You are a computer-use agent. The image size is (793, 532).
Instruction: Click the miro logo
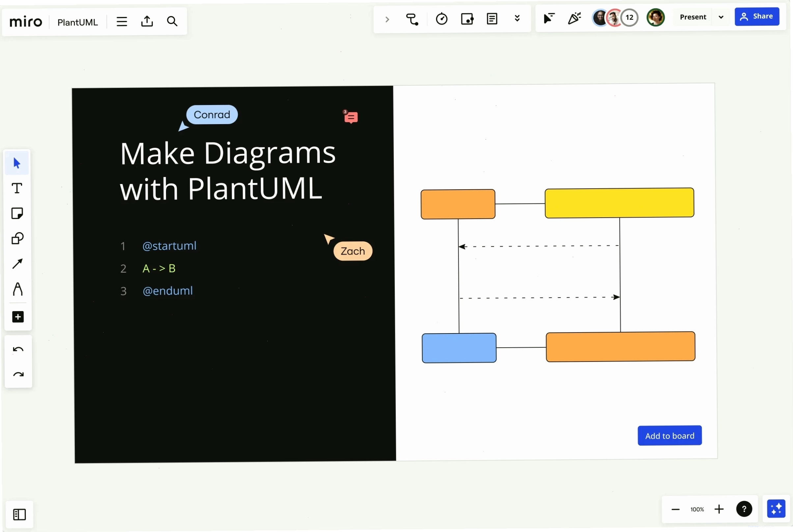click(x=26, y=22)
